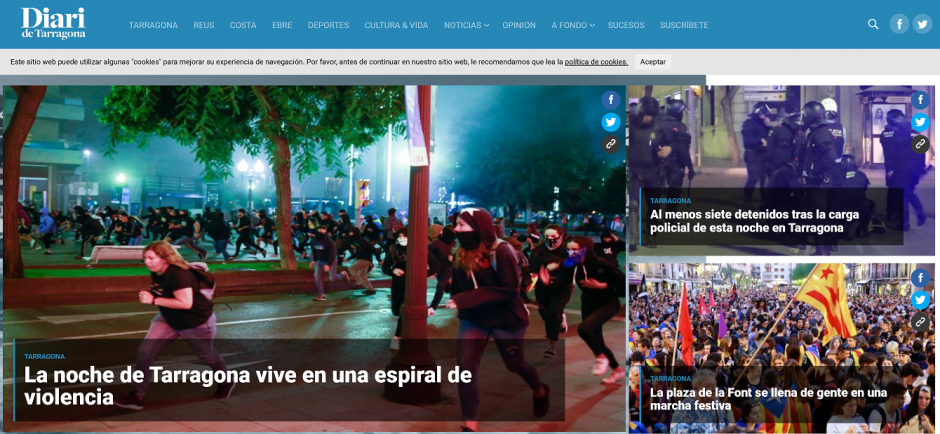Expand the A Fondo dropdown menu
Image resolution: width=940 pixels, height=434 pixels.
[573, 25]
